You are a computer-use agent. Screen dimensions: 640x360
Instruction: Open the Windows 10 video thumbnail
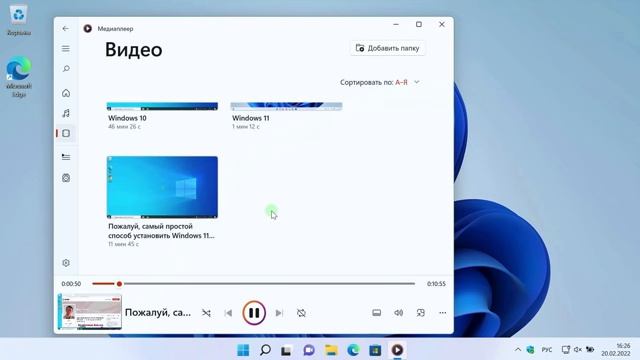point(162,106)
